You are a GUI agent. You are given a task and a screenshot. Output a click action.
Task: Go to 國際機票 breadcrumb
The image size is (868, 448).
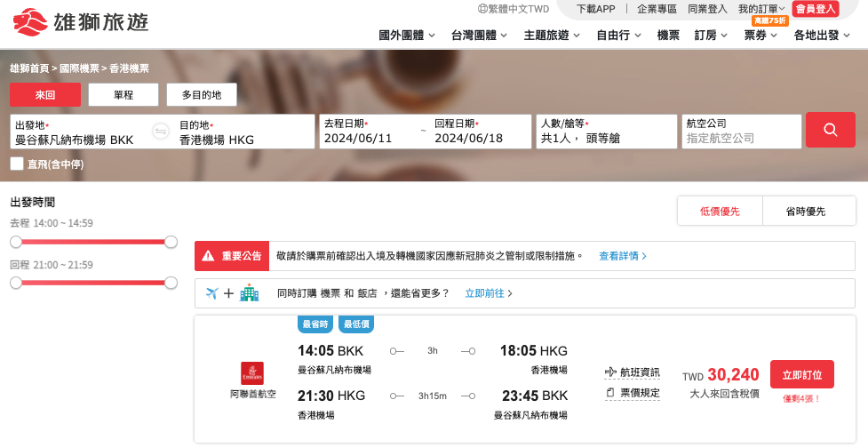(79, 68)
